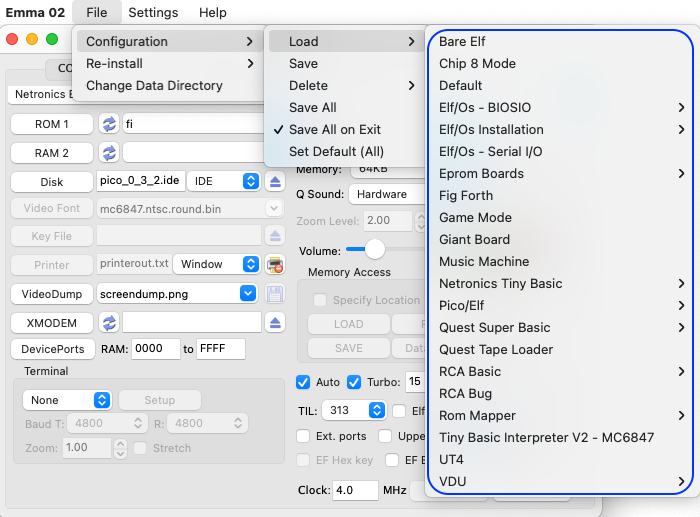This screenshot has height=517, width=700.
Task: Click the VideoDump button
Action: pyautogui.click(x=52, y=294)
